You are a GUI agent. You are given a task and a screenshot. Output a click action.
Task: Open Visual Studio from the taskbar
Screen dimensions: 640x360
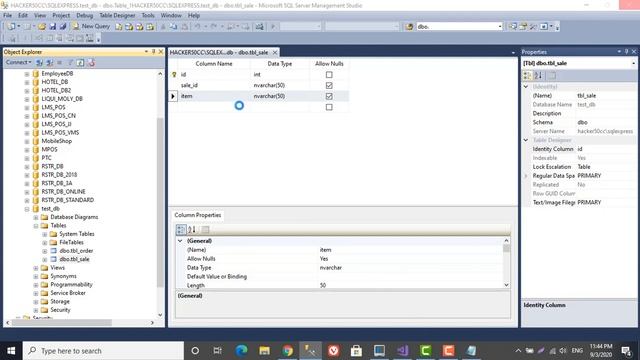pyautogui.click(x=402, y=350)
